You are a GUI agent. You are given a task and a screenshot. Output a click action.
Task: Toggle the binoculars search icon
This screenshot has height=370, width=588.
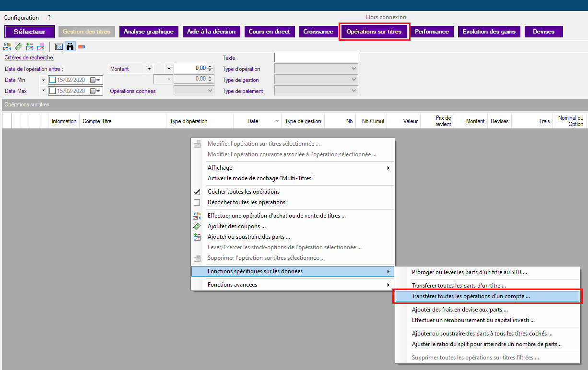pos(70,46)
